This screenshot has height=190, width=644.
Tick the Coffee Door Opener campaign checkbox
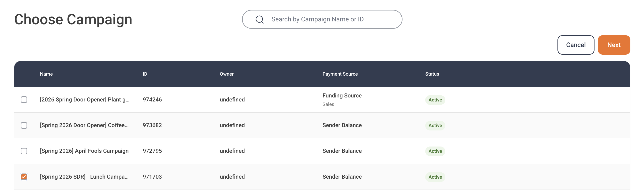[24, 125]
